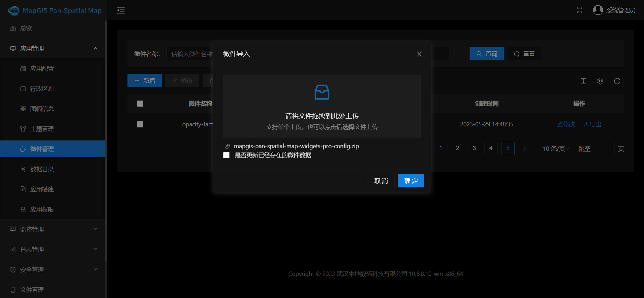Go to page 4
Viewport: 644px width, 298px height.
pos(491,148)
